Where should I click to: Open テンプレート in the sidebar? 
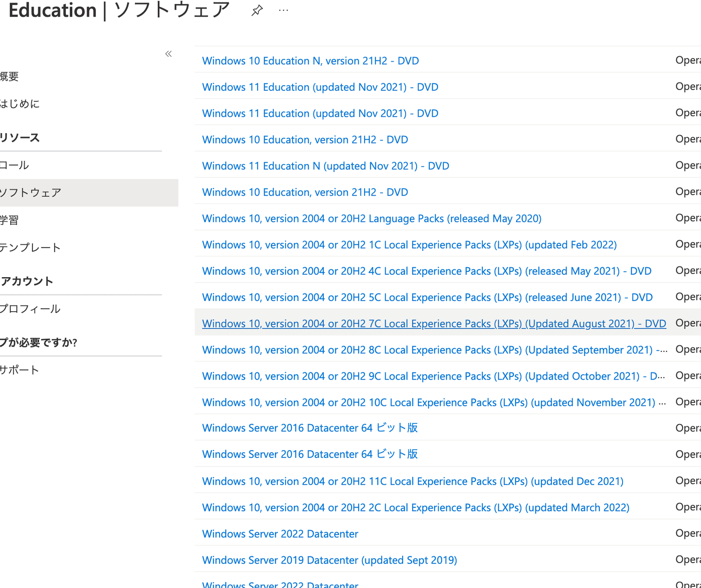tap(30, 247)
